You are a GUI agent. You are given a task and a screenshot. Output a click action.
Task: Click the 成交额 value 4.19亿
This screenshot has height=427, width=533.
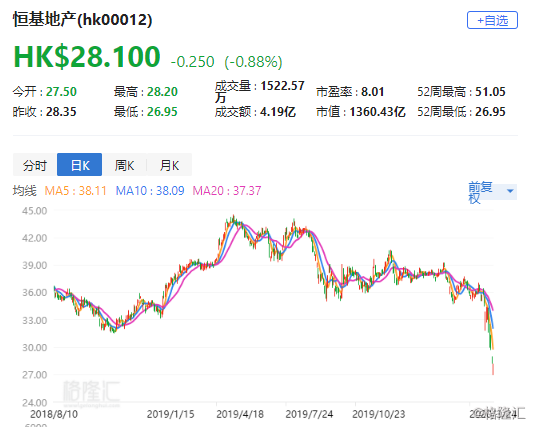tap(278, 112)
